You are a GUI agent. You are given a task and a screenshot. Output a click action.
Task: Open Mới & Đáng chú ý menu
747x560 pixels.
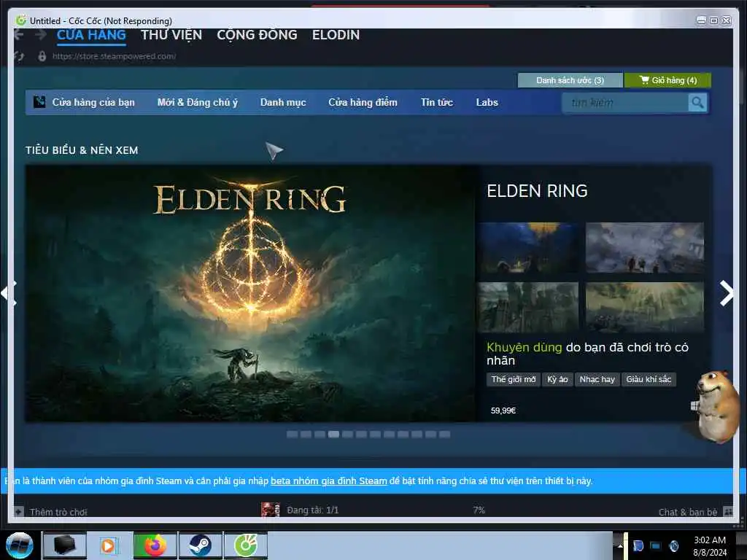coord(197,102)
